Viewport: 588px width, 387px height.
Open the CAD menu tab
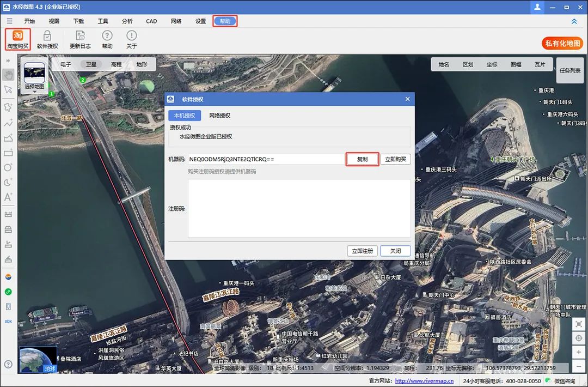tap(151, 21)
